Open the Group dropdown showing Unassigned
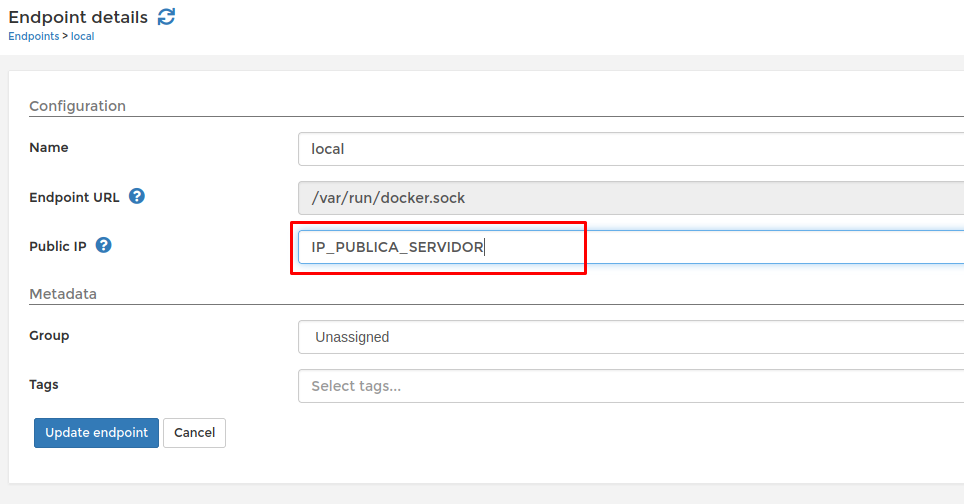964x504 pixels. point(630,337)
